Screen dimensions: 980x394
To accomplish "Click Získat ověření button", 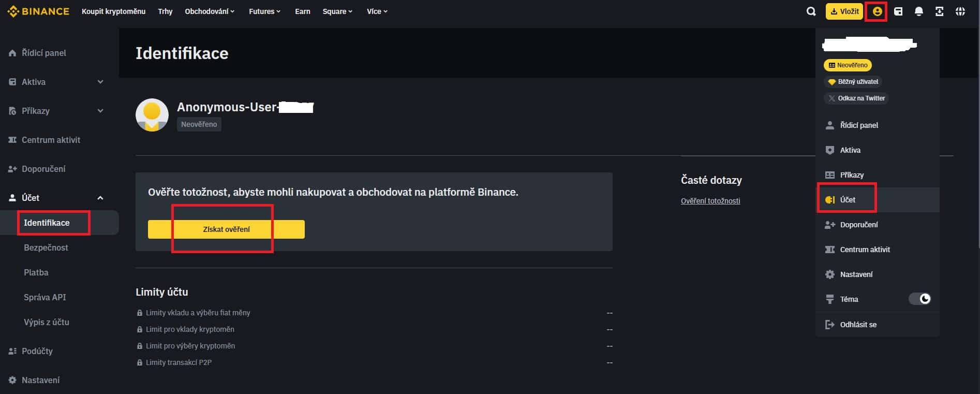I will (x=226, y=229).
